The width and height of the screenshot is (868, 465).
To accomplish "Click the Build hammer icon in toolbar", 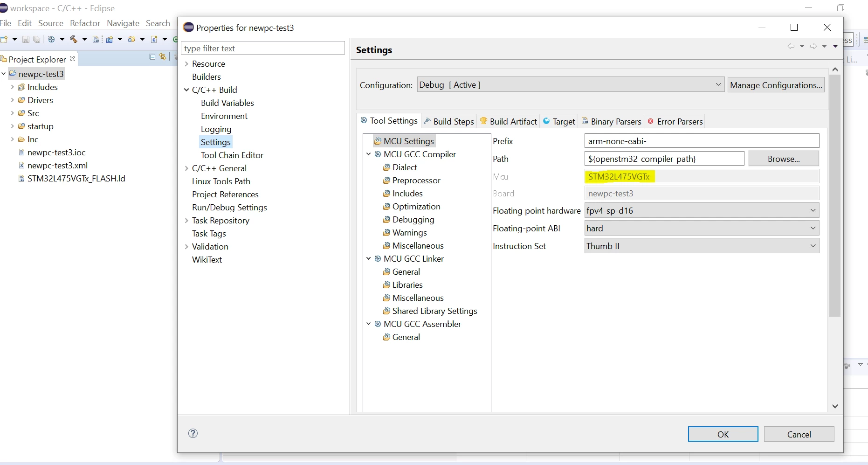I will coord(74,39).
